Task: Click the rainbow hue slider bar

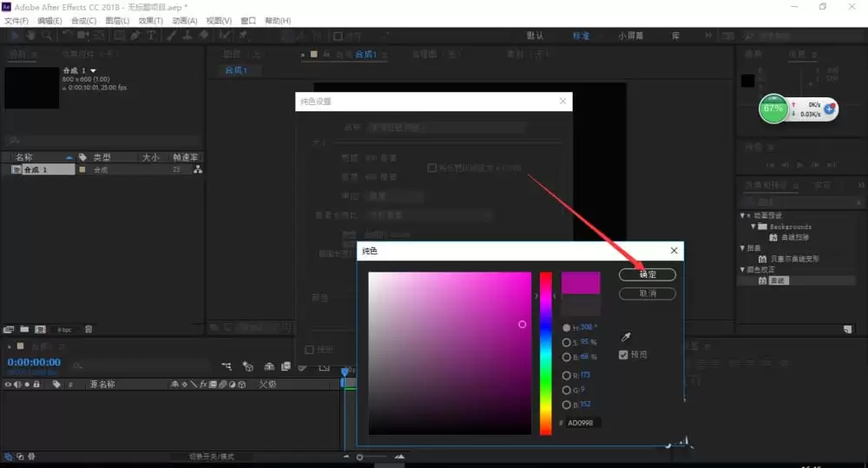Action: tap(546, 353)
